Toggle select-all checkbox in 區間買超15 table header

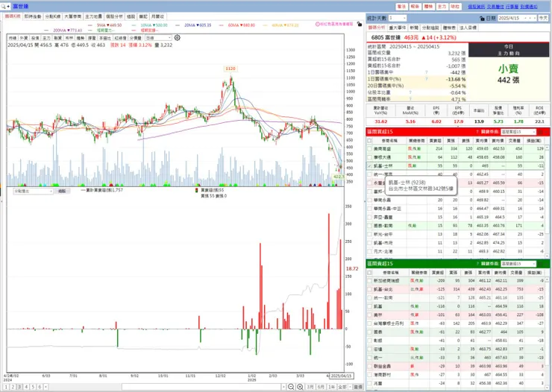(369, 140)
